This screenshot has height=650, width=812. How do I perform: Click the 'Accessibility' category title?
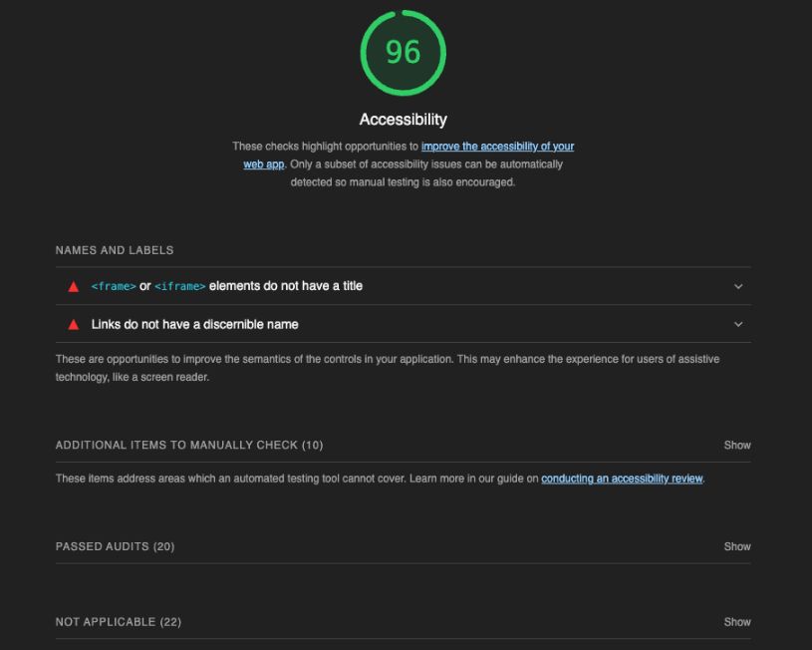point(403,120)
